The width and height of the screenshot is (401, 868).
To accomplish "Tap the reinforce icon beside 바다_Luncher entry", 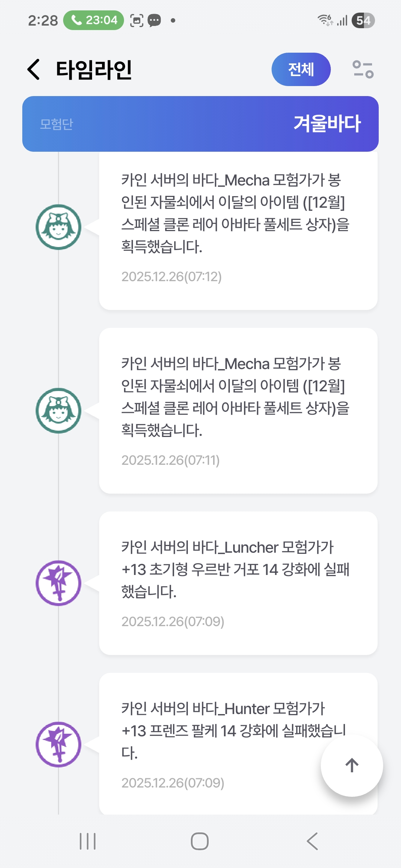I will (x=58, y=583).
